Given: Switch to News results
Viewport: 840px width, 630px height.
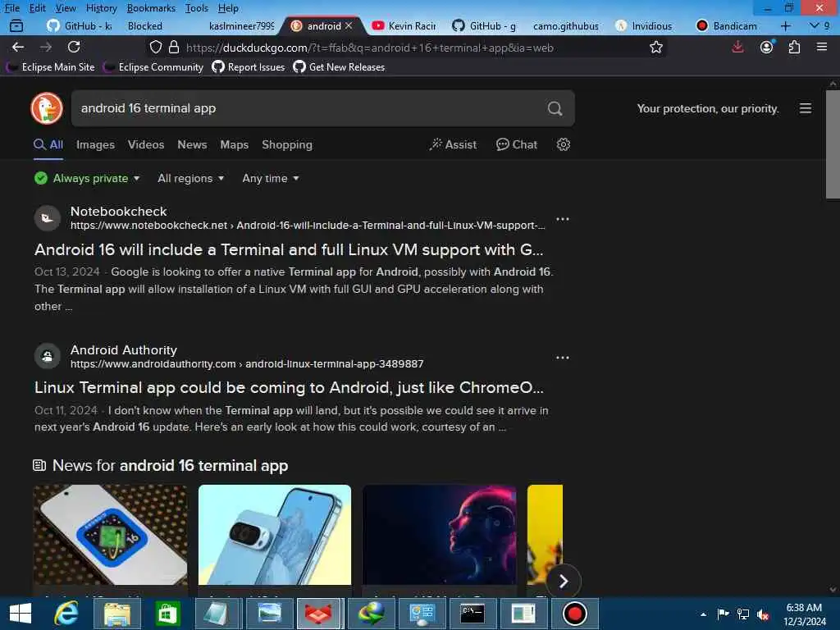Looking at the screenshot, I should (x=192, y=144).
